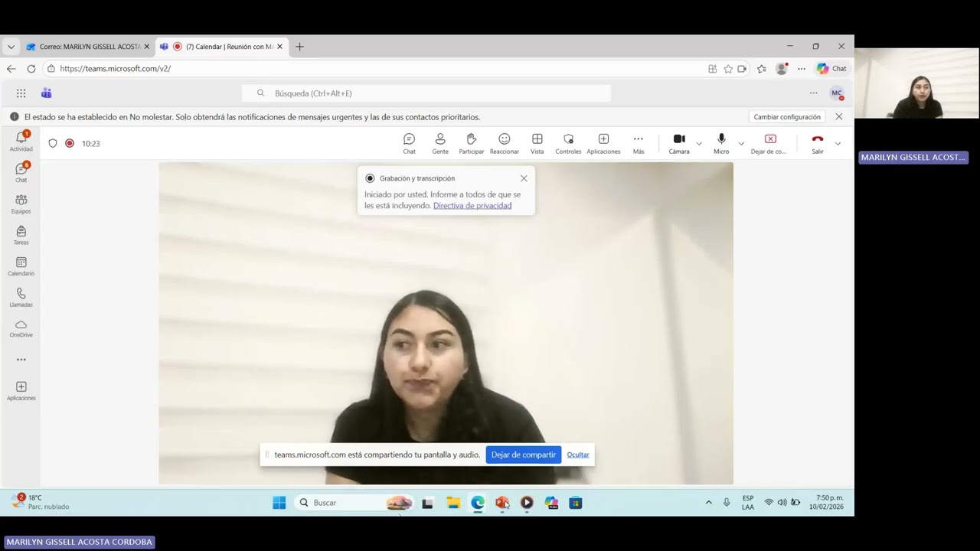Open OneDrive in the left sidebar
Image resolution: width=980 pixels, height=551 pixels.
(21, 328)
